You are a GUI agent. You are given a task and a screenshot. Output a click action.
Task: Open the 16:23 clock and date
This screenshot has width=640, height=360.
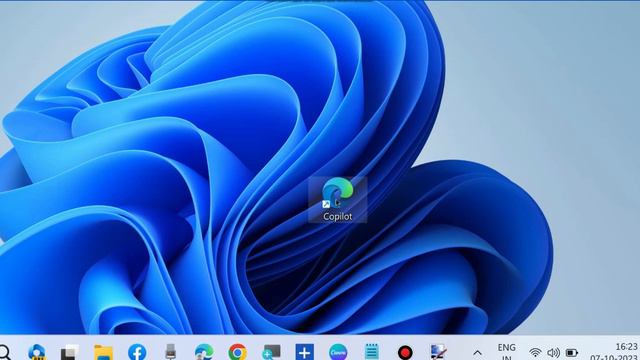coord(613,352)
